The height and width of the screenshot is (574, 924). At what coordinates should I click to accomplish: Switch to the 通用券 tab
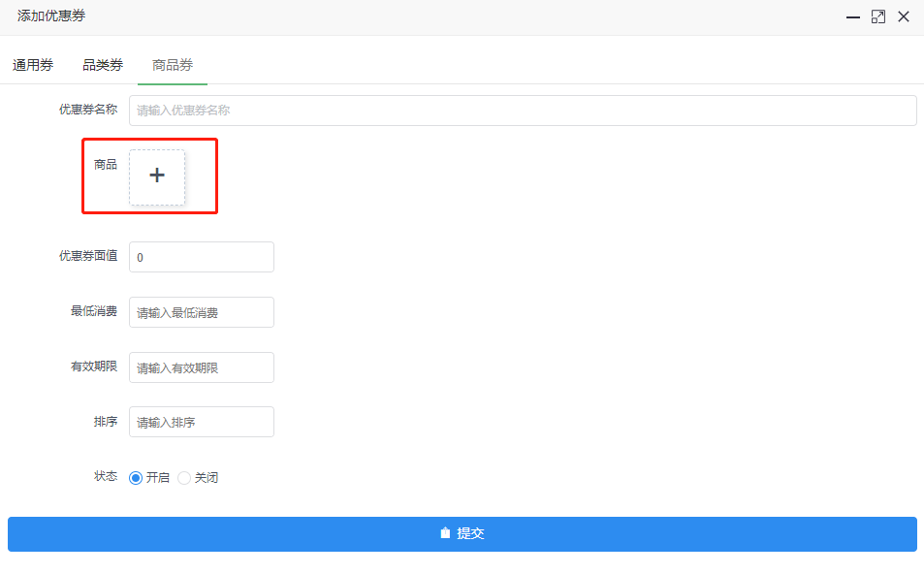33,65
